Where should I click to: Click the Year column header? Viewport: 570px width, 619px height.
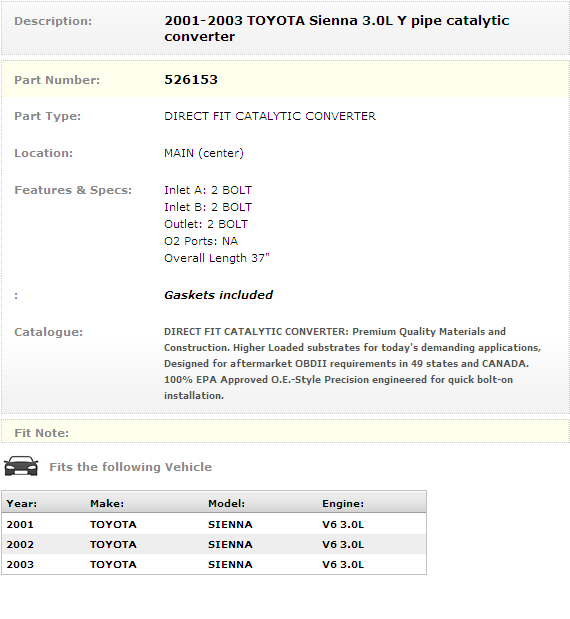coord(22,503)
